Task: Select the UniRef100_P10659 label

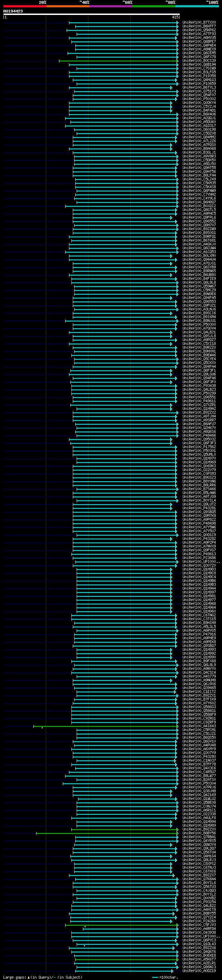Action: click(199, 84)
